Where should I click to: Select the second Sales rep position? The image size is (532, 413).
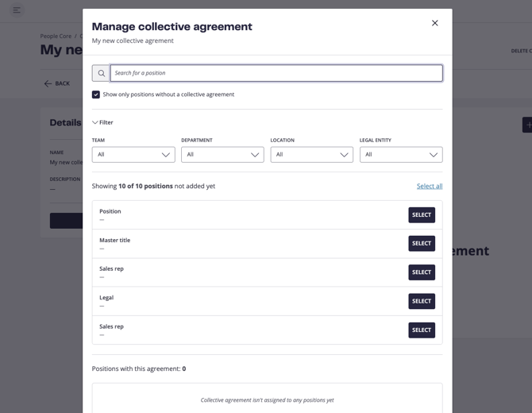tap(421, 330)
